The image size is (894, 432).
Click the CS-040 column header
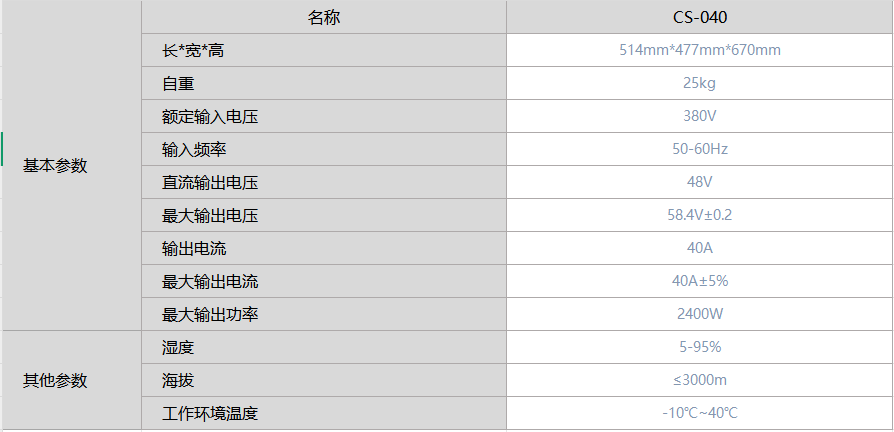[x=700, y=17]
